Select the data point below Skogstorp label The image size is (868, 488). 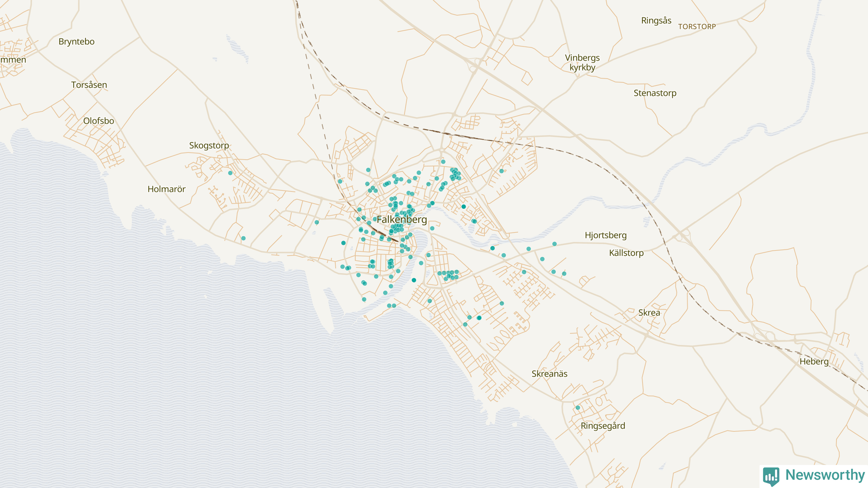pos(230,173)
